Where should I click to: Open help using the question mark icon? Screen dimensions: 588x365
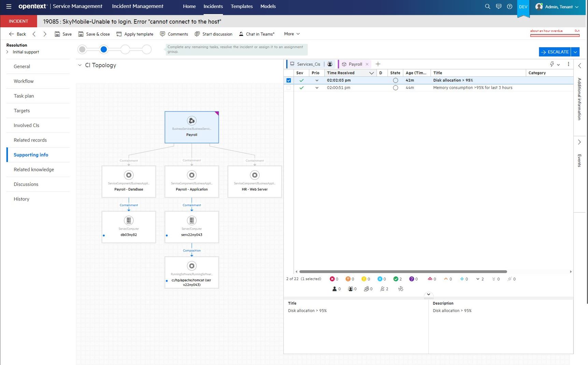click(x=510, y=6)
